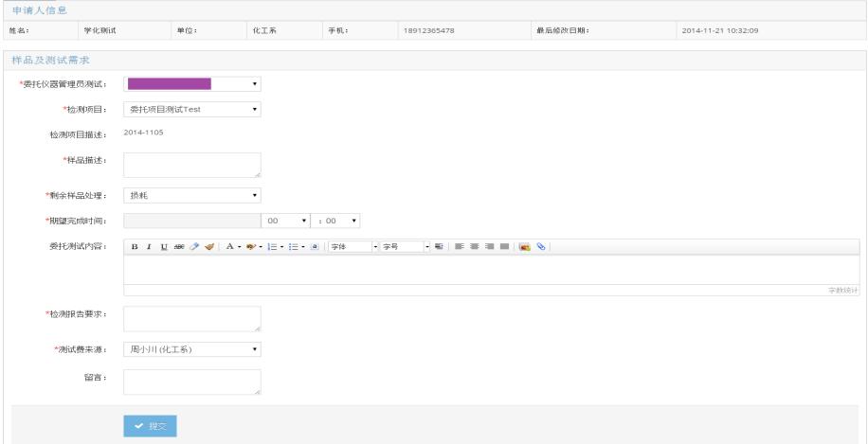
Task: Click the attachment paperclip icon
Action: tap(539, 247)
